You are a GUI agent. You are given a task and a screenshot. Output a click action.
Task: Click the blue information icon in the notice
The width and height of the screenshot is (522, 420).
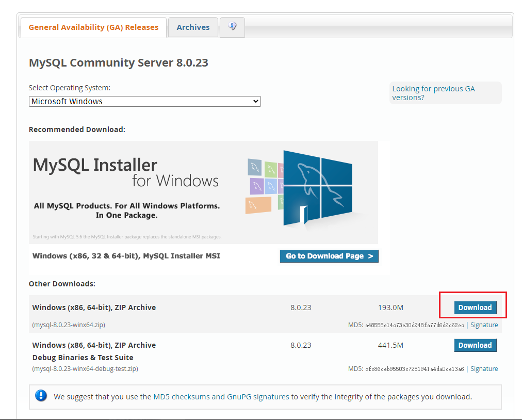[41, 396]
